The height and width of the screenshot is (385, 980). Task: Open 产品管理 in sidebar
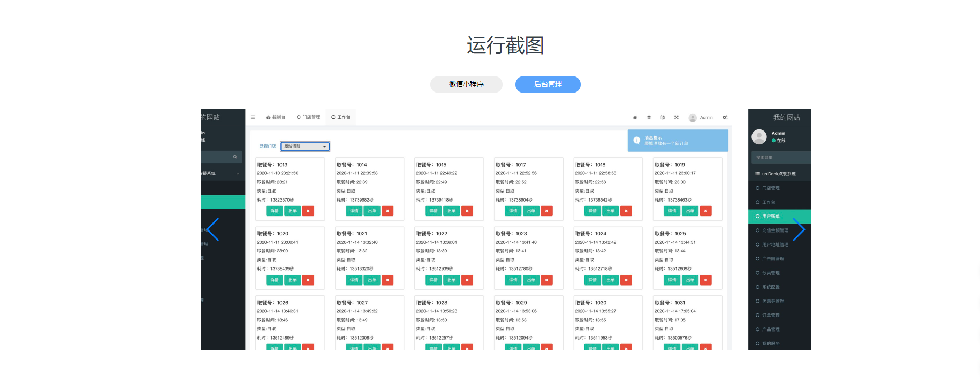click(779, 329)
